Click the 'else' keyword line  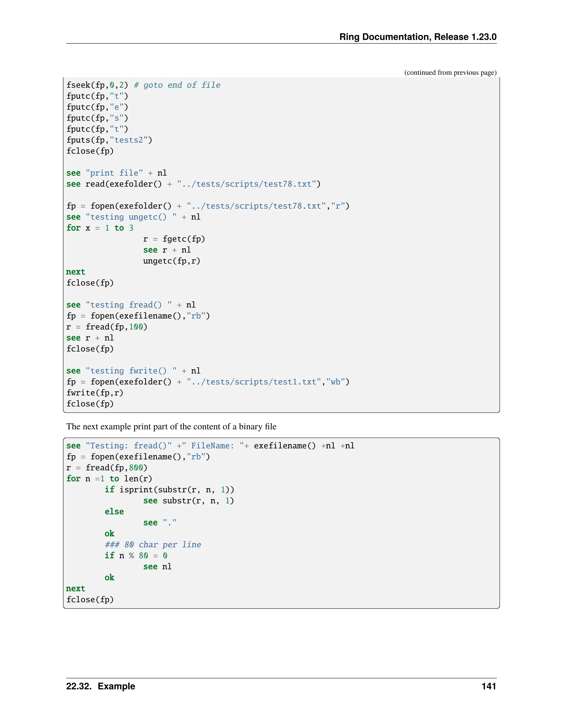tap(114, 512)
